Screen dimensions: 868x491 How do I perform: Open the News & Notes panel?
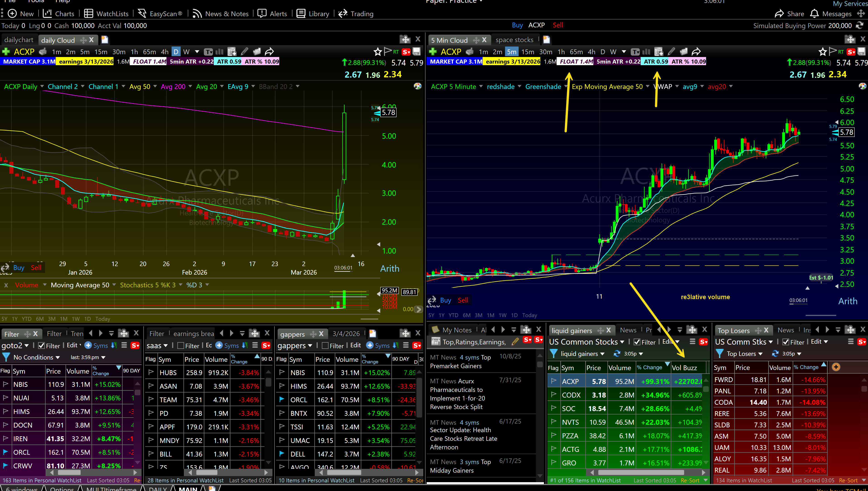coord(220,14)
